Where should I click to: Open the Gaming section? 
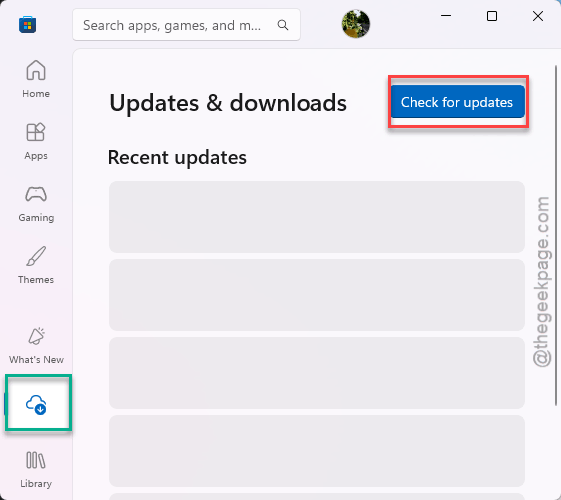(x=36, y=203)
